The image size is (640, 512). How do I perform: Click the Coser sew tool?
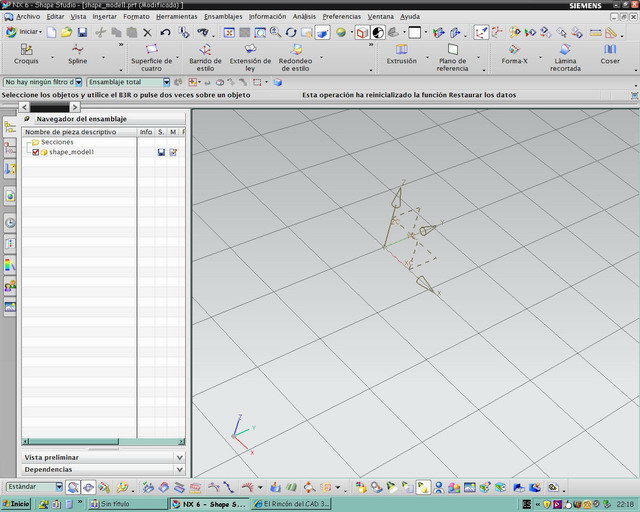[610, 54]
